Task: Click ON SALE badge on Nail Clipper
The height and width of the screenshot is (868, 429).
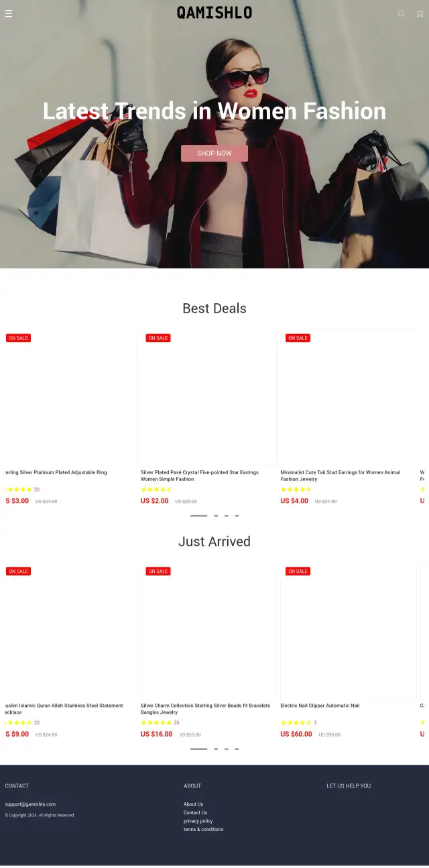Action: [x=298, y=572]
